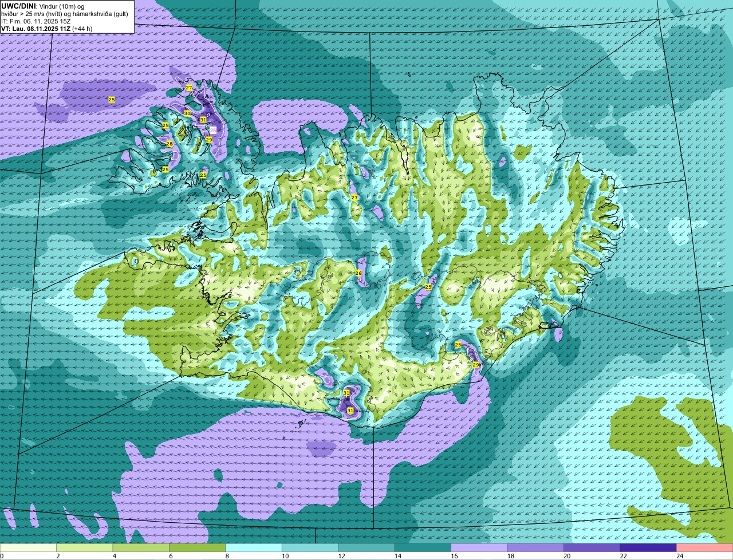The width and height of the screenshot is (733, 560).
Task: Click the 10–12 m/s legend color block
Action: (x=310, y=548)
